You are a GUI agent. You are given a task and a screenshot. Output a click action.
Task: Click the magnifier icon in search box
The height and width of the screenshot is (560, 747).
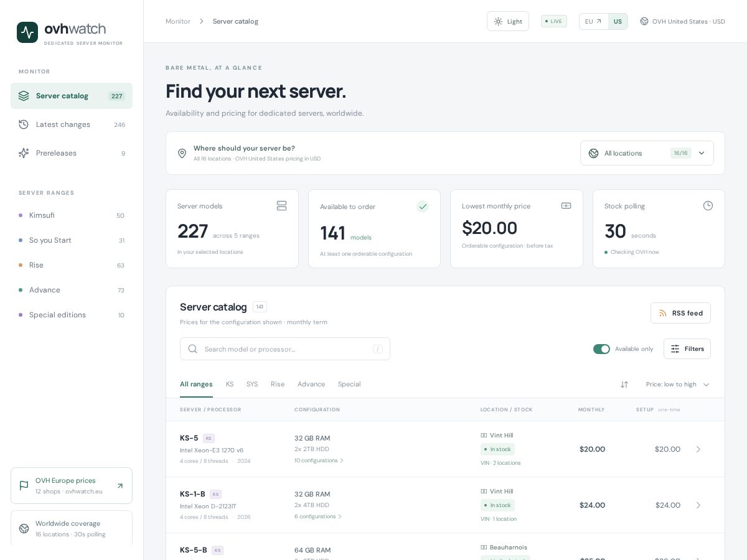193,349
